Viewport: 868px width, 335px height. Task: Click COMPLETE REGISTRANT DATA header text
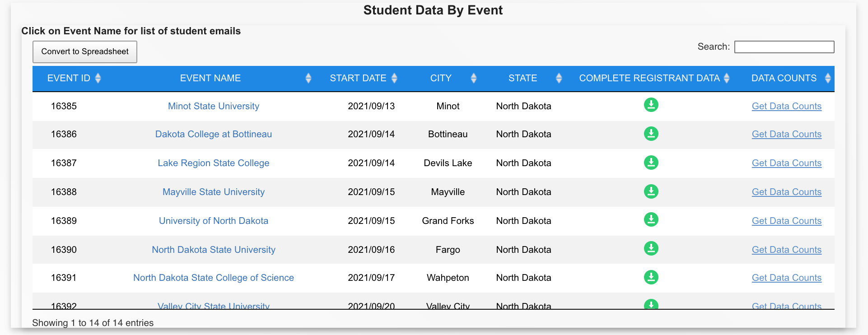649,78
